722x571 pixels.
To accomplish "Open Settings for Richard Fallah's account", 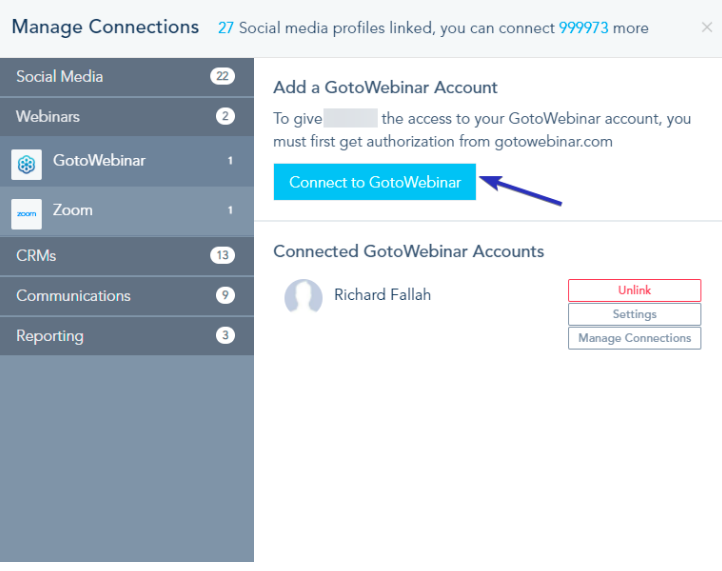I will coord(634,314).
